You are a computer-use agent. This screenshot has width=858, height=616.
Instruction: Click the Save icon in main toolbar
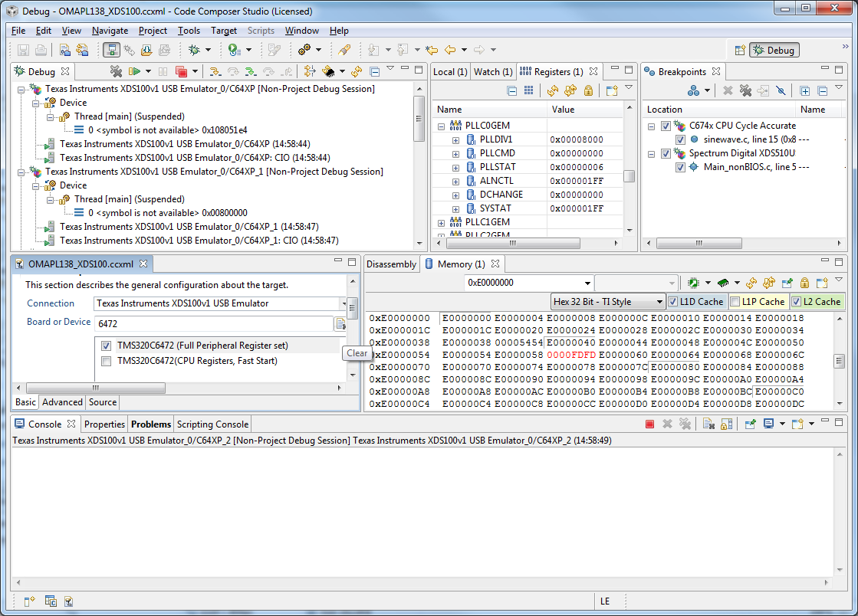point(23,51)
